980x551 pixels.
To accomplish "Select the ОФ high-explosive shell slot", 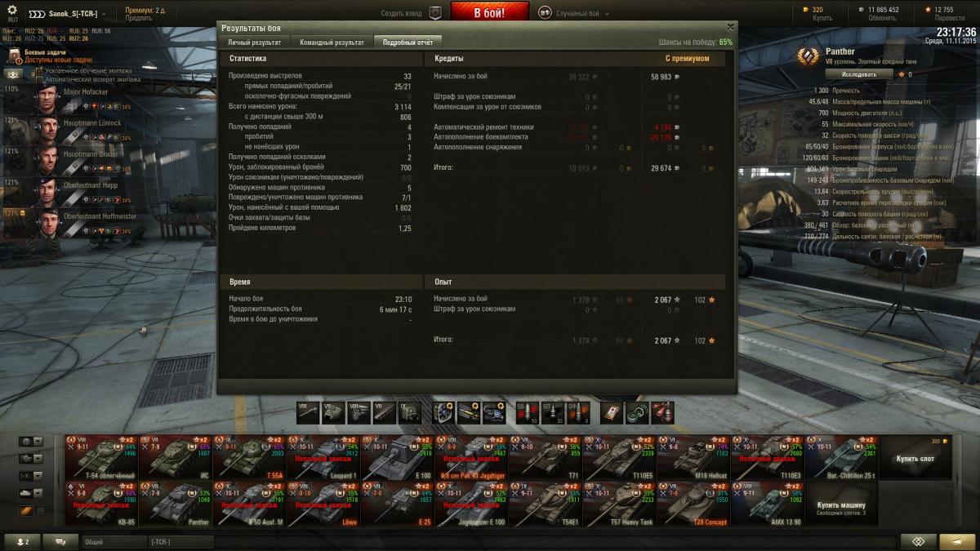I will [578, 412].
